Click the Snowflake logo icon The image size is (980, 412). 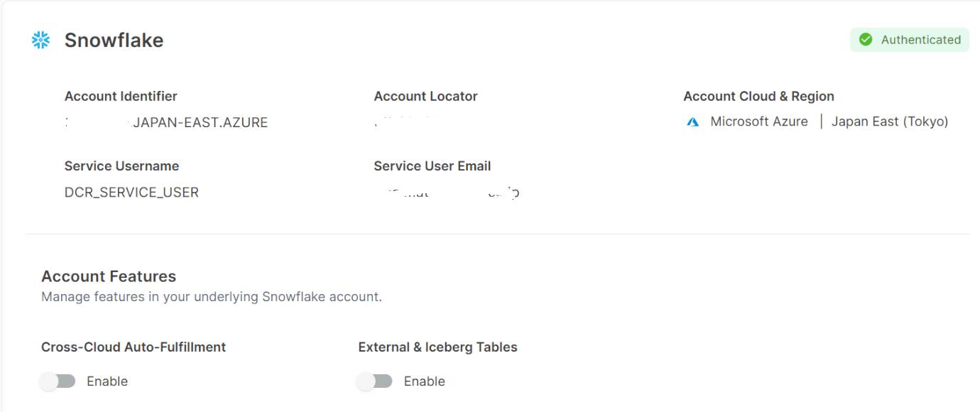coord(41,40)
